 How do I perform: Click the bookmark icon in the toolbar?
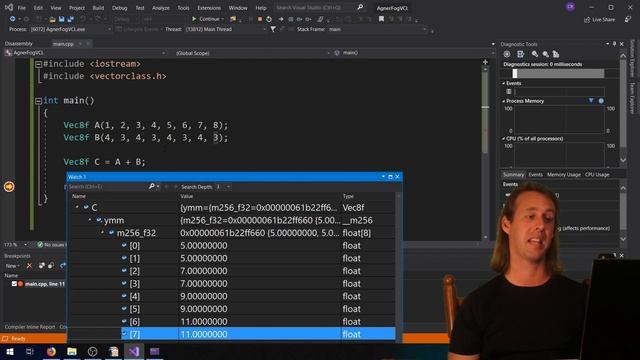click(381, 19)
